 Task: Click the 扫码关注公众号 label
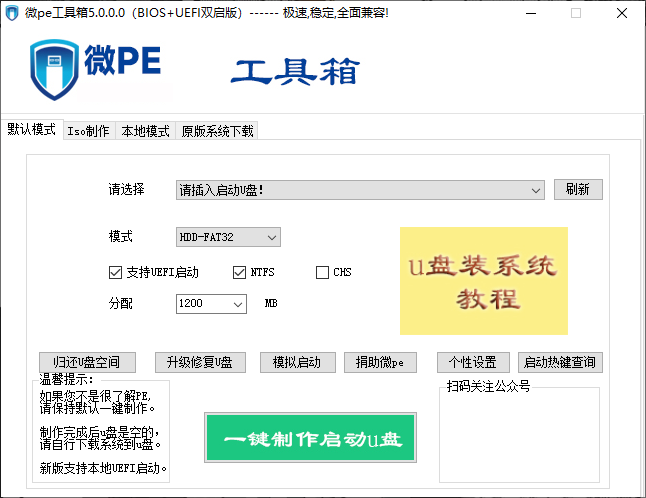point(489,386)
